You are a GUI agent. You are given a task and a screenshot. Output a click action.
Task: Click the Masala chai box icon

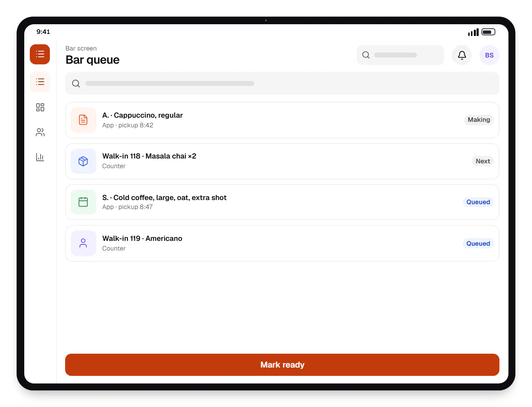[83, 161]
